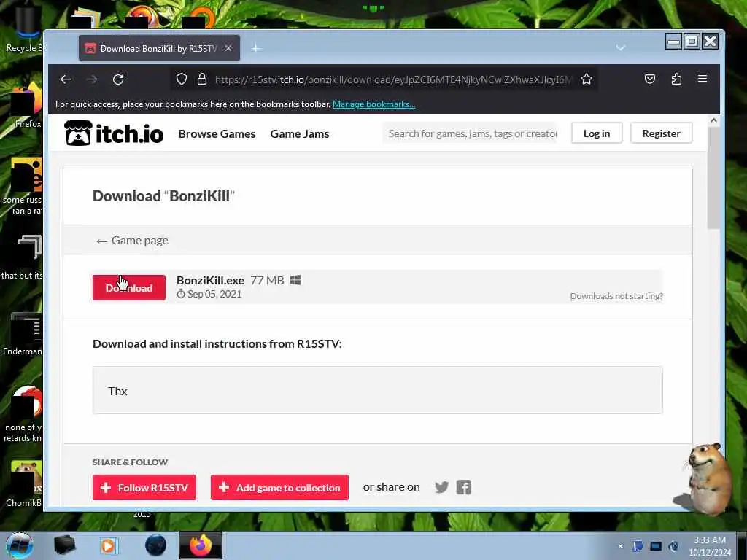
Task: Open the black folder taskbar icon
Action: pos(64,545)
